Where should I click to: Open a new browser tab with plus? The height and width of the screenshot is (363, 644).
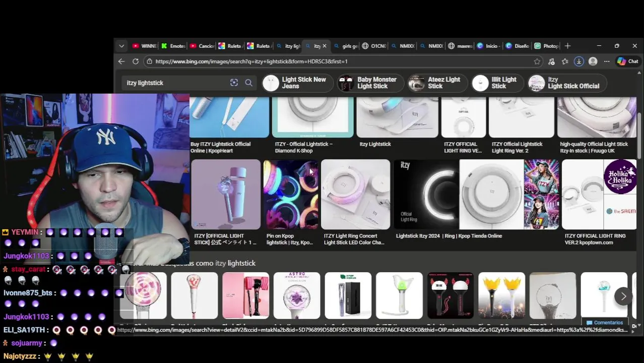pyautogui.click(x=567, y=46)
